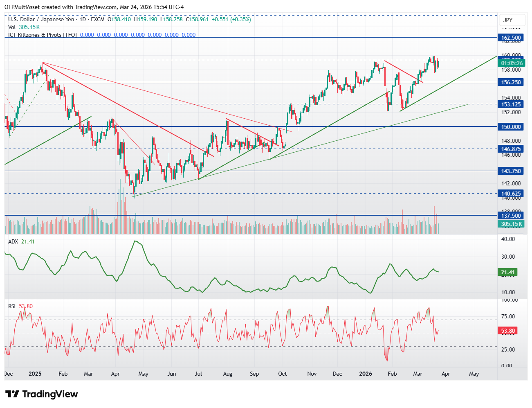Click the red 53.80 RSI axis label

[x=507, y=331]
